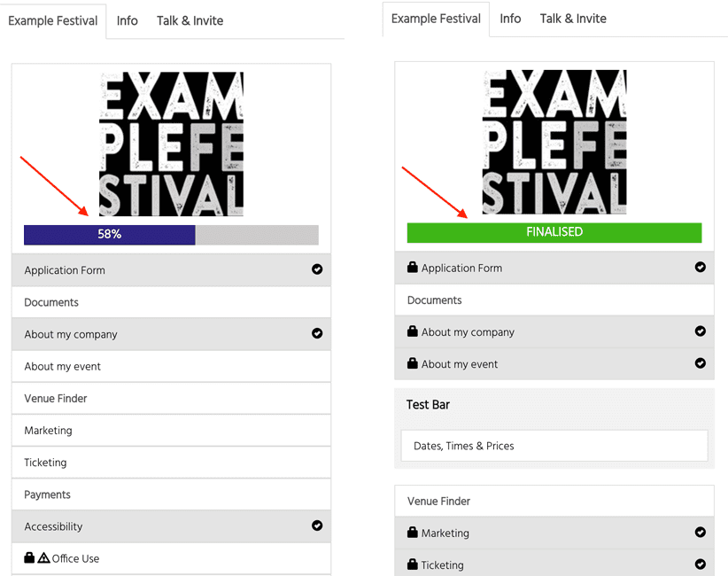
Task: Expand the Test Bar section heading
Action: pos(428,405)
